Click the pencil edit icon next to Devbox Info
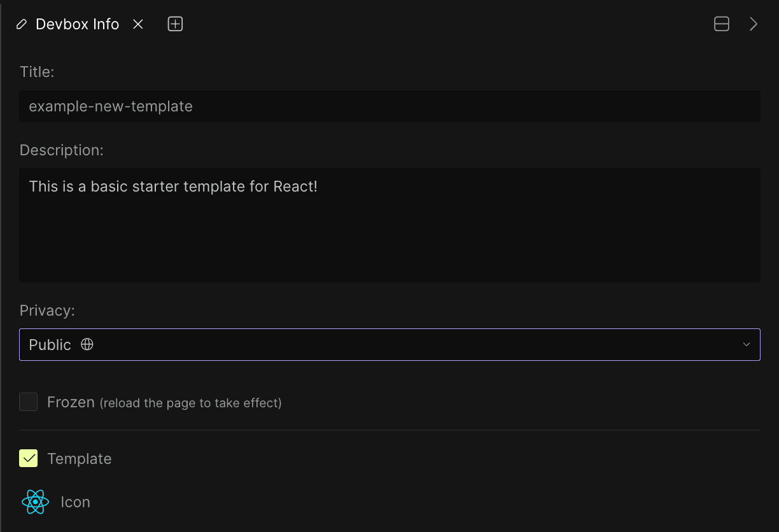 coord(21,24)
